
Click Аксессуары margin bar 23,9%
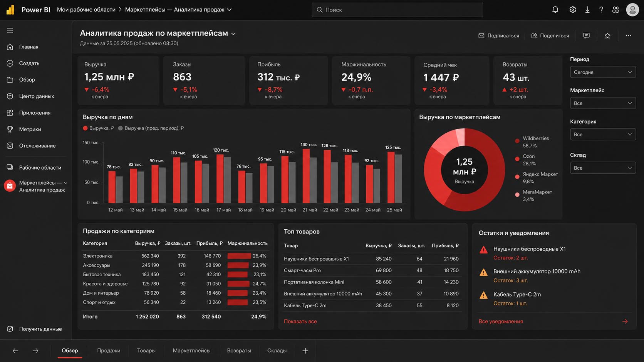(238, 265)
